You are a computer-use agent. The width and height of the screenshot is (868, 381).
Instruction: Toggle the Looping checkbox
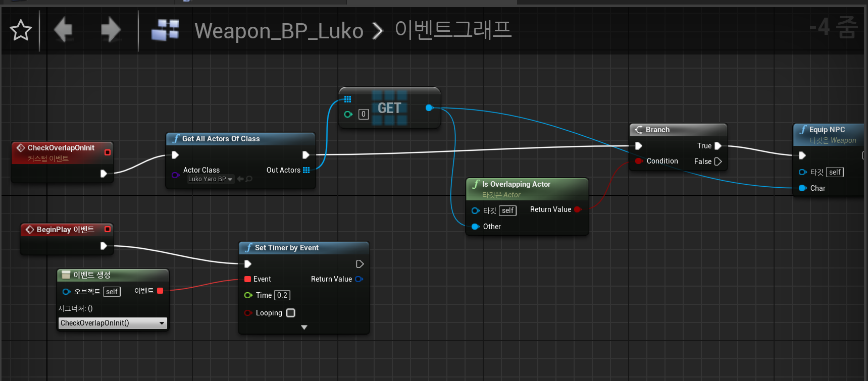coord(291,313)
